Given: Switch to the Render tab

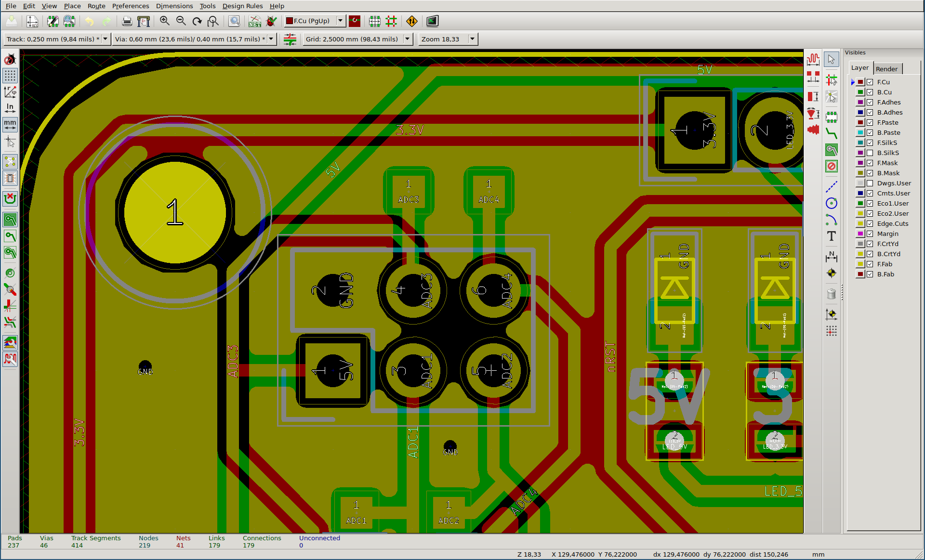Looking at the screenshot, I should pyautogui.click(x=886, y=69).
